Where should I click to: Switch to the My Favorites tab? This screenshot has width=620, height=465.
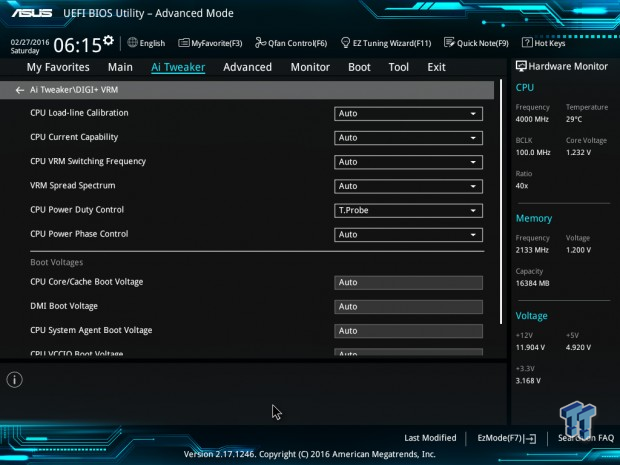[58, 67]
